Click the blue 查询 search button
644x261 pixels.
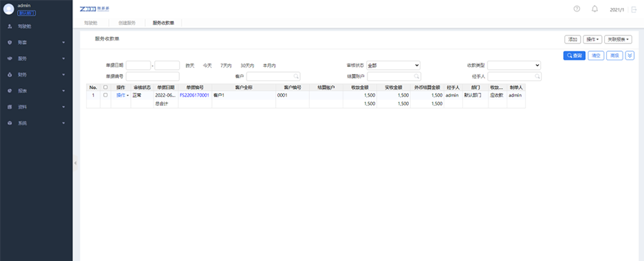[574, 55]
